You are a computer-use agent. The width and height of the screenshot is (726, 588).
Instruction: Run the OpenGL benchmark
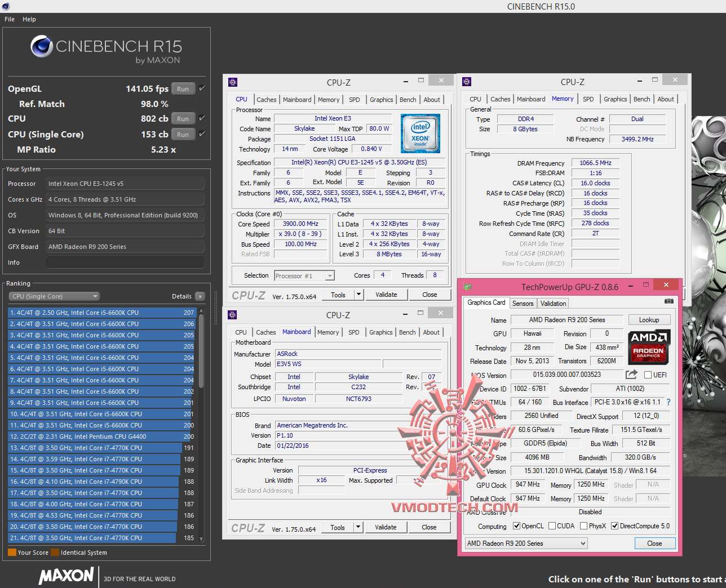pos(183,88)
